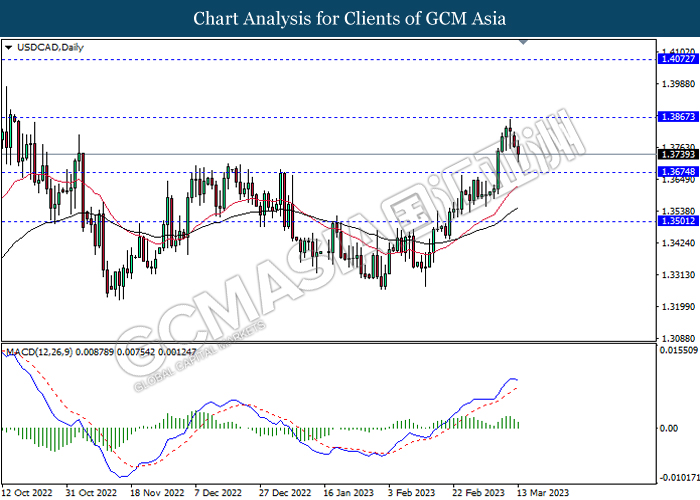Viewport: 700px width, 500px height.
Task: Click the 13 Mar 2023 date label
Action: pyautogui.click(x=542, y=493)
